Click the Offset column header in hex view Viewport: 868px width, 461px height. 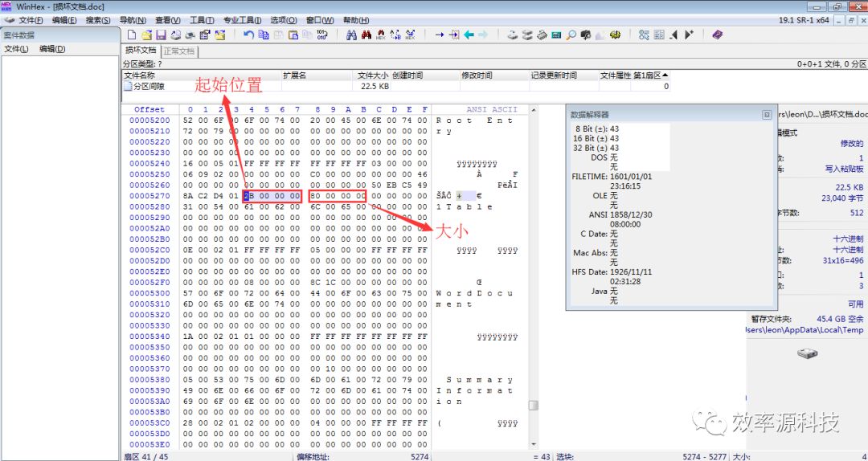(x=149, y=109)
